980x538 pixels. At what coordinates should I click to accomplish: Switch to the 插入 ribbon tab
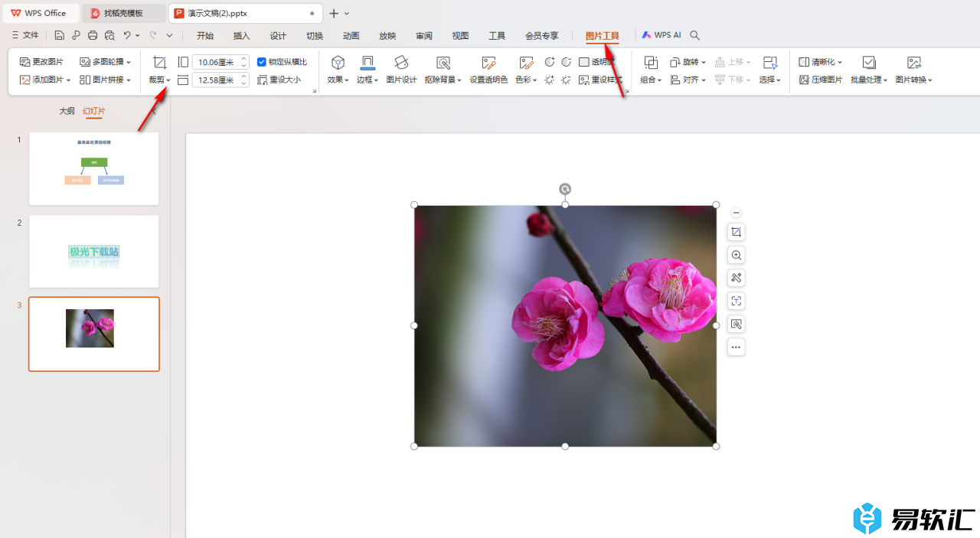pyautogui.click(x=242, y=35)
